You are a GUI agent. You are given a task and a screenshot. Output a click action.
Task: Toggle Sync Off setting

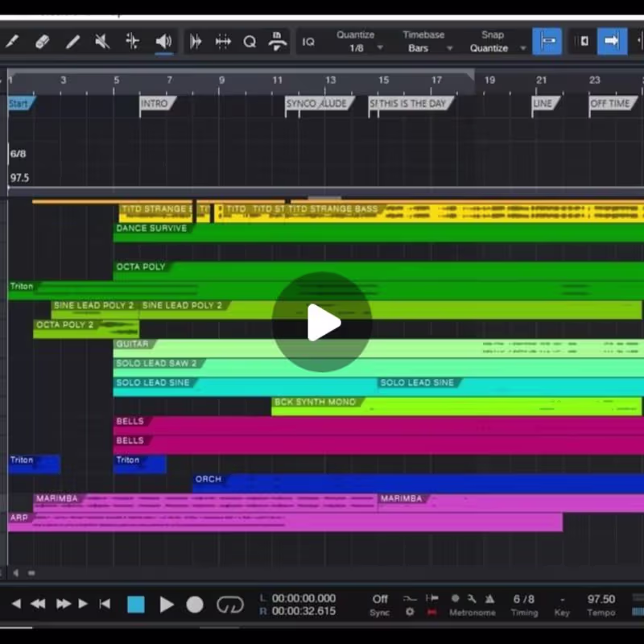click(x=380, y=599)
